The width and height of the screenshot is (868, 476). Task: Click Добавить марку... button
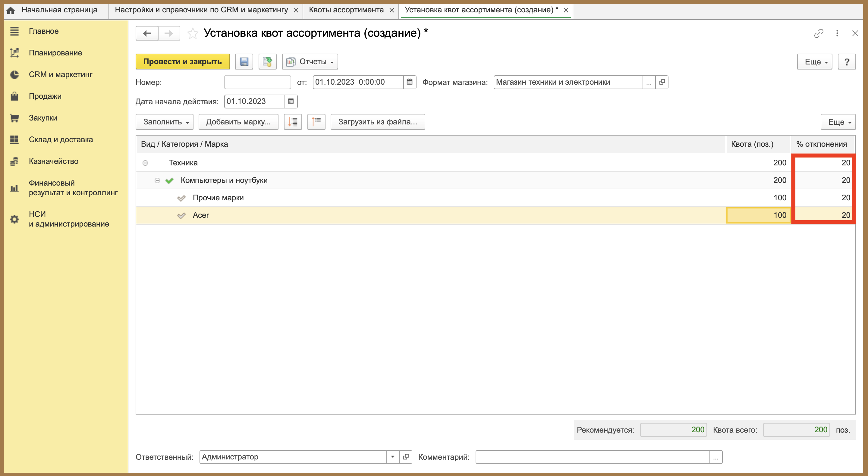[x=238, y=122]
